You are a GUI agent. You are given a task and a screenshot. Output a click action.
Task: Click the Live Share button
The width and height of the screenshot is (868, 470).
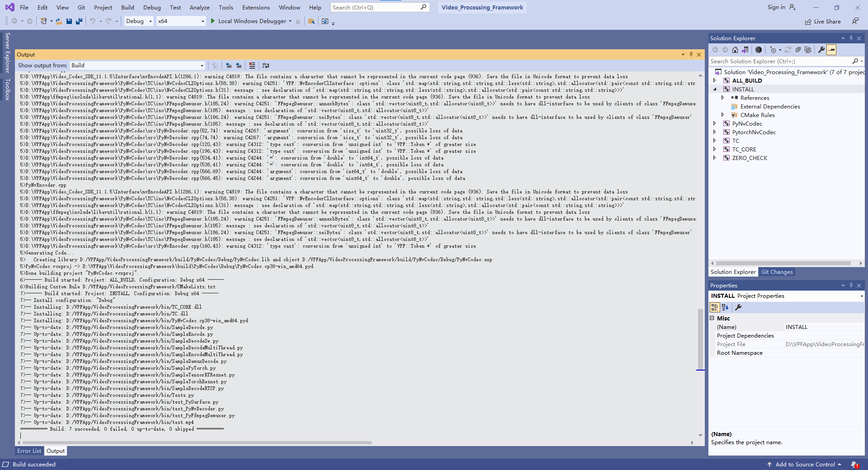pyautogui.click(x=823, y=22)
